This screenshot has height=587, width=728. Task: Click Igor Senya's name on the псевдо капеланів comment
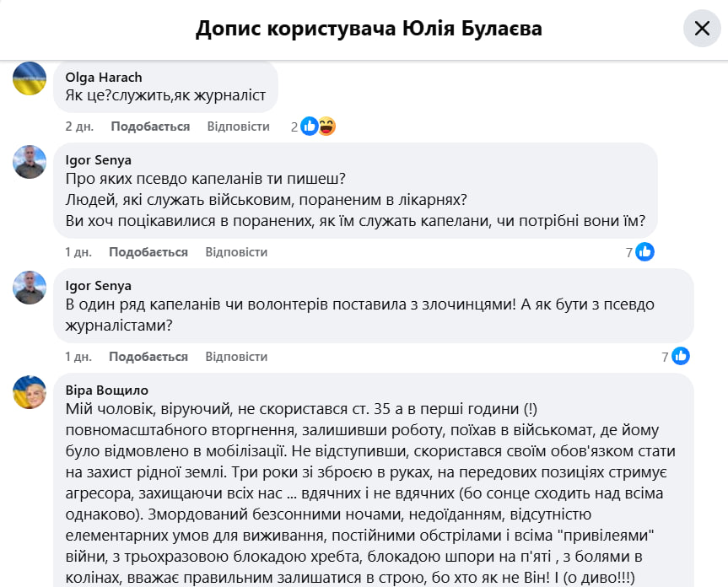[x=98, y=160]
